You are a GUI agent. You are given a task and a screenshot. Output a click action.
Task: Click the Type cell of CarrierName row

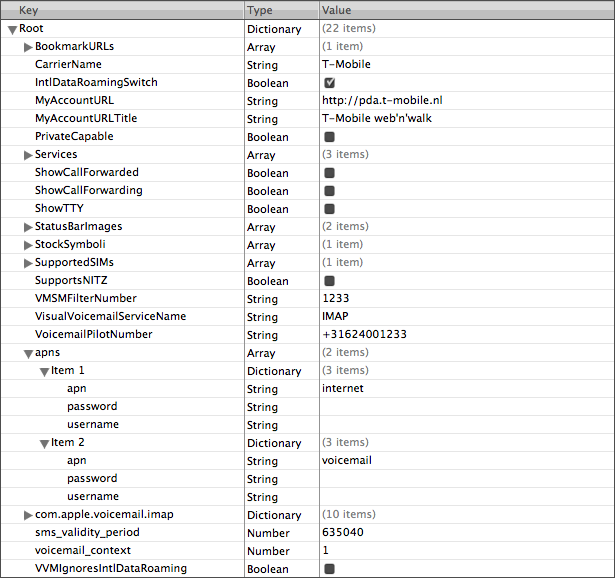tap(282, 65)
